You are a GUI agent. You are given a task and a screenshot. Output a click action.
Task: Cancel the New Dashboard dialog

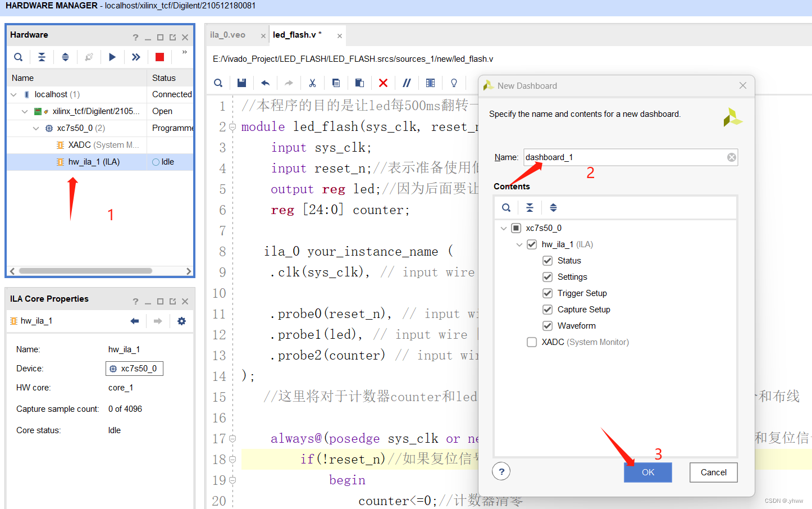[x=714, y=472]
